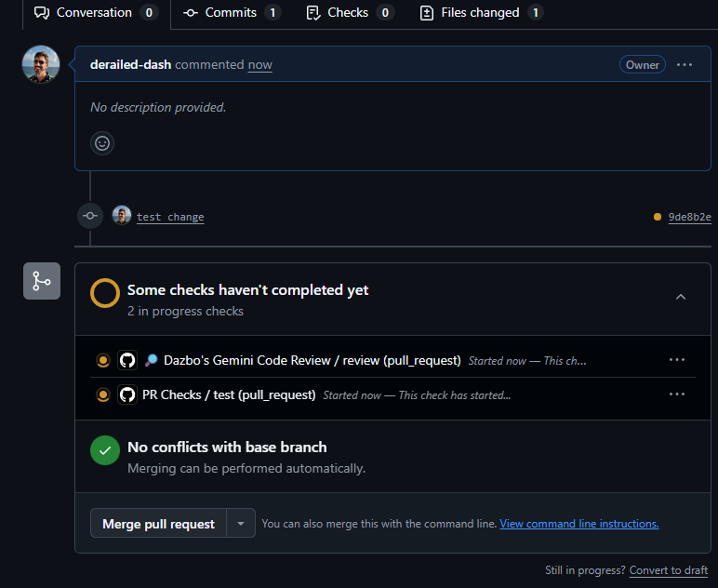Click '2 in progress checks' text
718x588 pixels.
coord(185,312)
